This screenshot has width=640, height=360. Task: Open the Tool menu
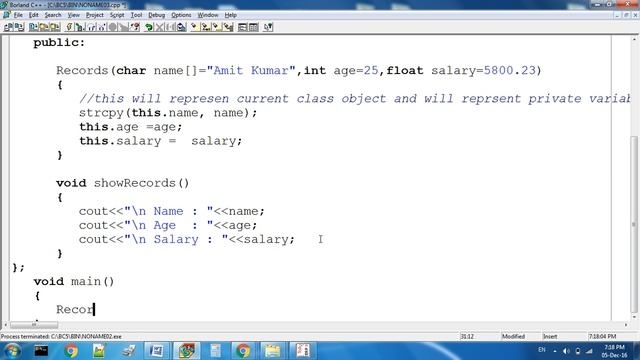pyautogui.click(x=136, y=15)
